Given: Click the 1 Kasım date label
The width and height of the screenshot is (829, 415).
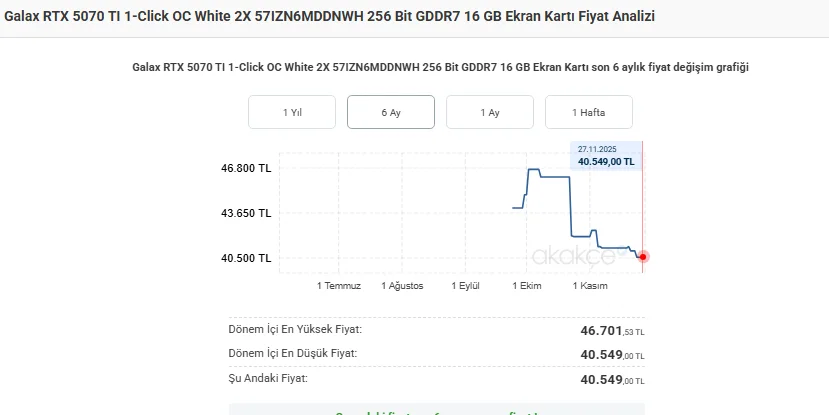Looking at the screenshot, I should pyautogui.click(x=590, y=286).
